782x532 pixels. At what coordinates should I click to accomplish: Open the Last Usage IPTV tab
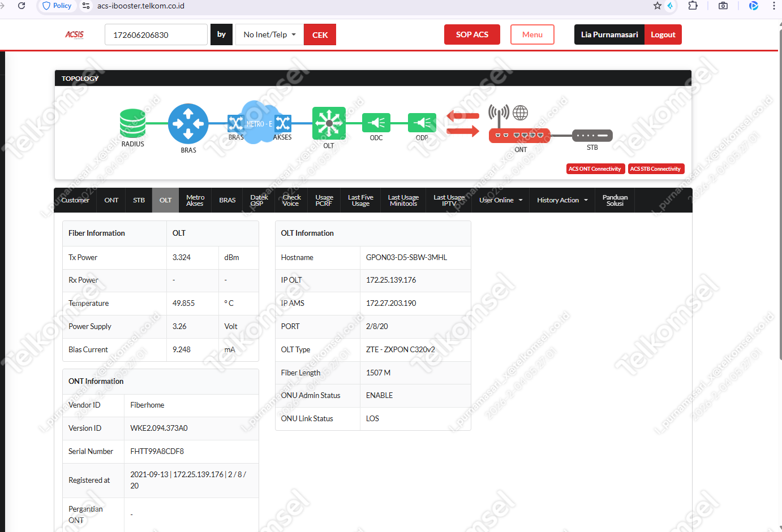click(x=449, y=200)
